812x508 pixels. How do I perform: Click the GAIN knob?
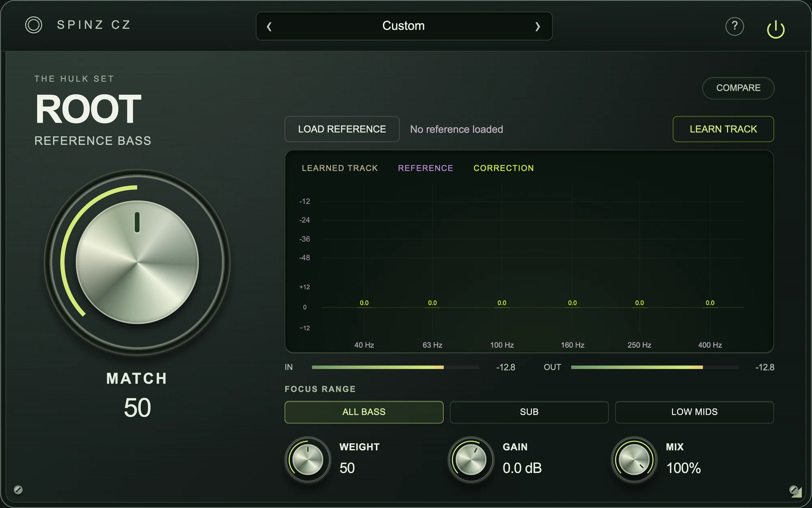471,460
